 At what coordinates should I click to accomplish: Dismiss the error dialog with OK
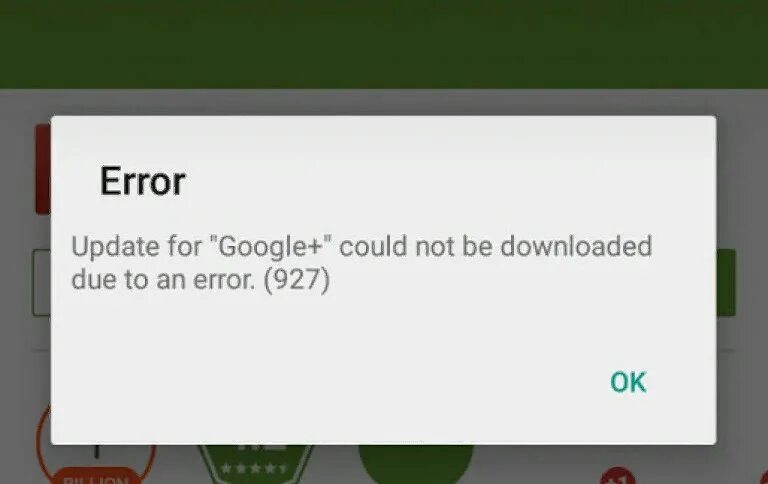tap(628, 382)
